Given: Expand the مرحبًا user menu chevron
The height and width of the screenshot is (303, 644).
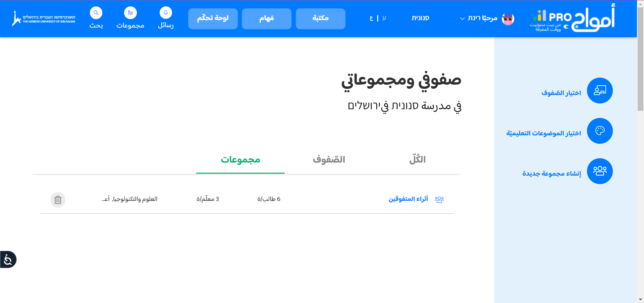Looking at the screenshot, I should [x=462, y=18].
